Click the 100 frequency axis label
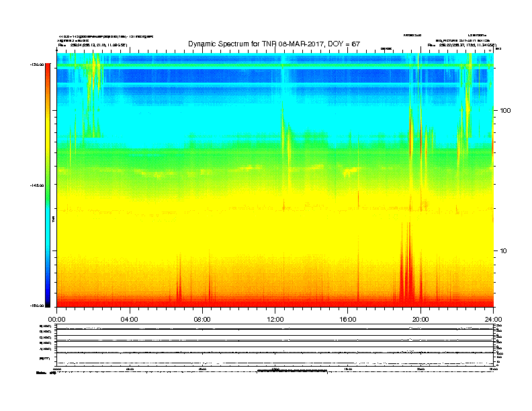This screenshot has width=532, height=411. pyautogui.click(x=506, y=111)
